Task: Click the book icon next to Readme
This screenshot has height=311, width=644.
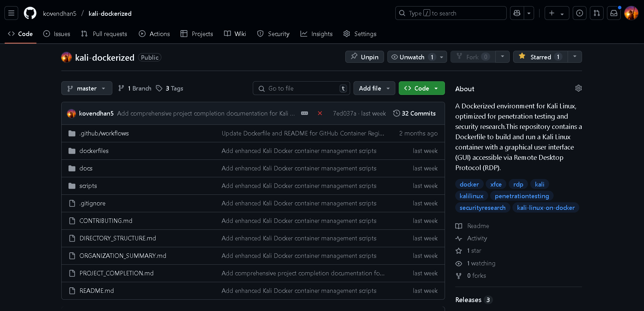Action: [459, 226]
